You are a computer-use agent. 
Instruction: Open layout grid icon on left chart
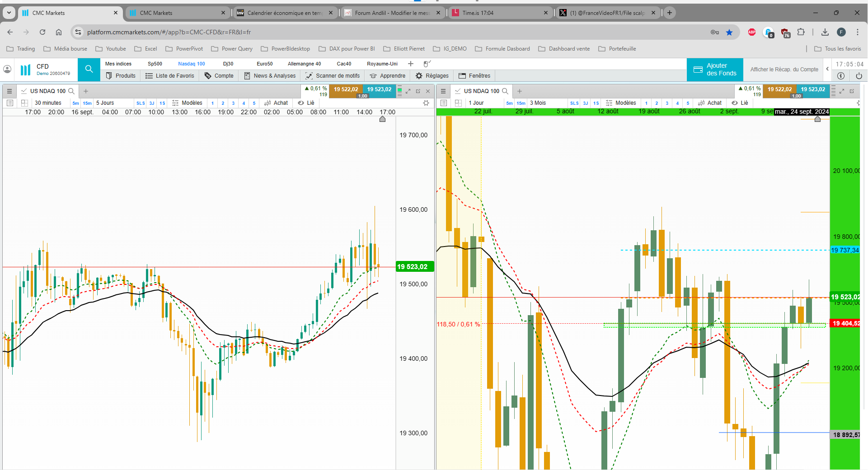[25, 103]
